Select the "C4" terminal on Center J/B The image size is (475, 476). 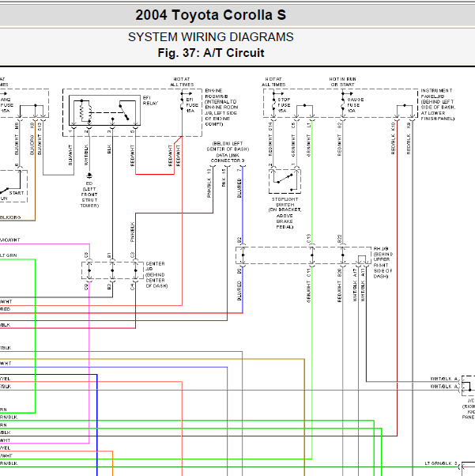click(x=132, y=286)
